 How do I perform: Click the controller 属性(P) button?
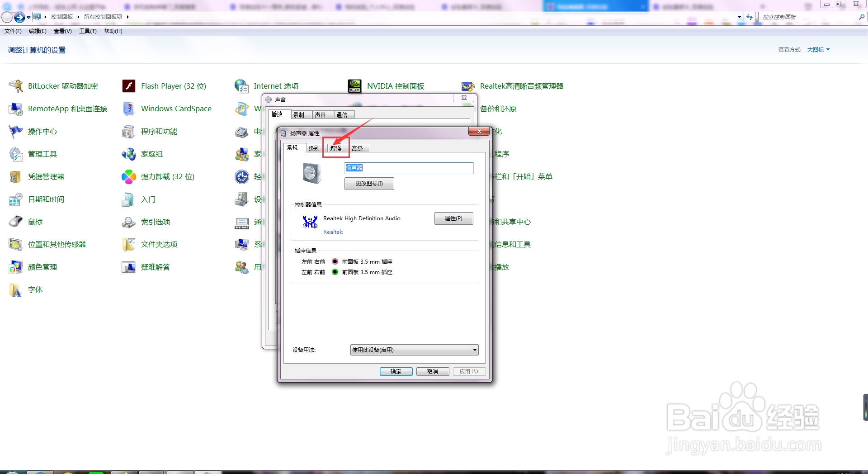point(454,218)
